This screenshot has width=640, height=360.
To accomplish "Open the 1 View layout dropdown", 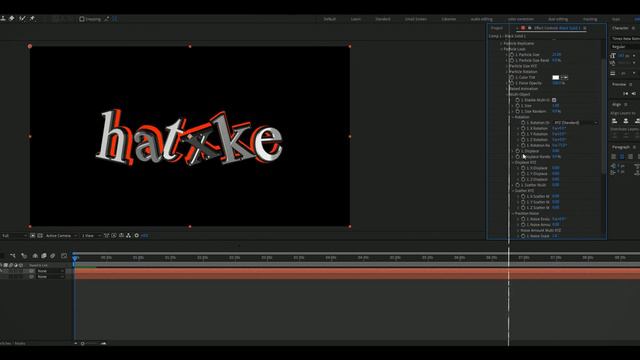I will click(91, 236).
